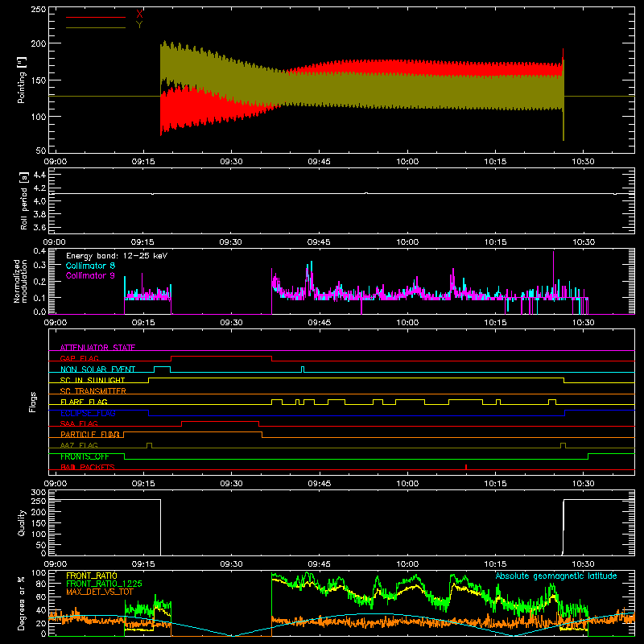This screenshot has width=644, height=644.
Task: Click the 200 tick label in the Pointing plot
Action: point(39,43)
